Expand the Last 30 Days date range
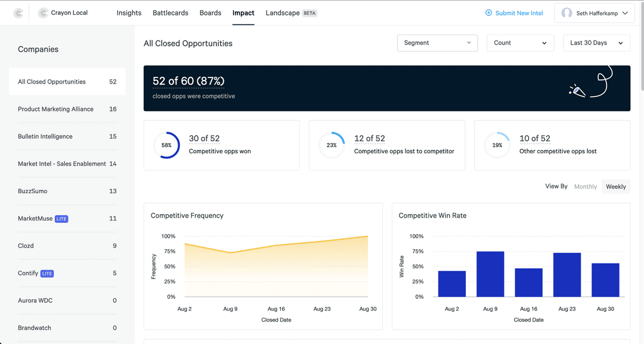 click(x=596, y=43)
